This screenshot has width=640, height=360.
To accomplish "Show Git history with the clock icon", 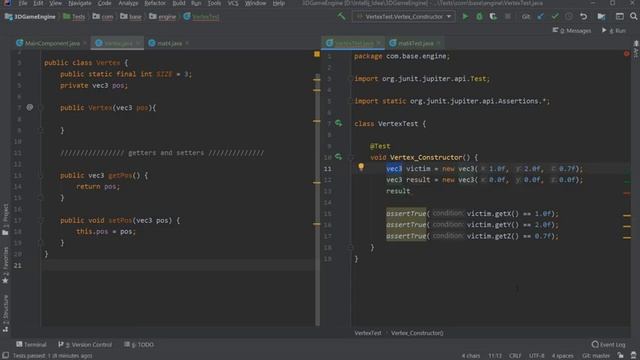I will [569, 17].
